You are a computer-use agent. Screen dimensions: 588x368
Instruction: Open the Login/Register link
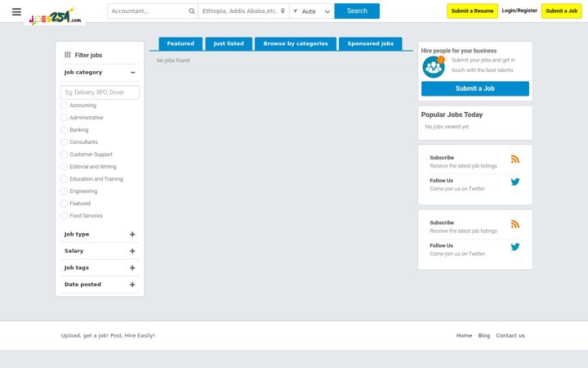point(519,11)
